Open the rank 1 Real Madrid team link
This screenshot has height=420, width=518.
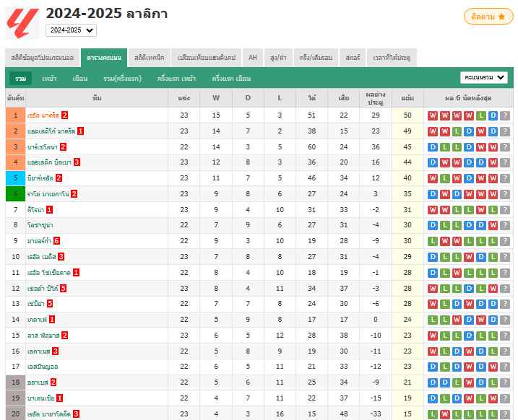pyautogui.click(x=43, y=115)
